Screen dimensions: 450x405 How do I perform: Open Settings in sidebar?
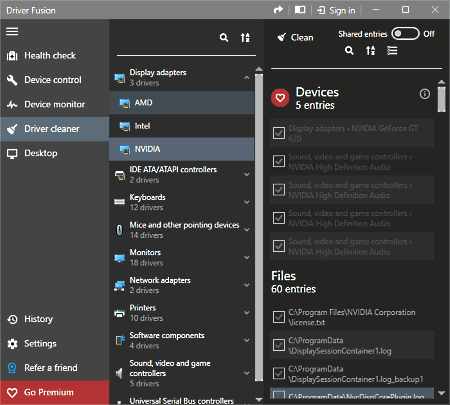(54, 344)
